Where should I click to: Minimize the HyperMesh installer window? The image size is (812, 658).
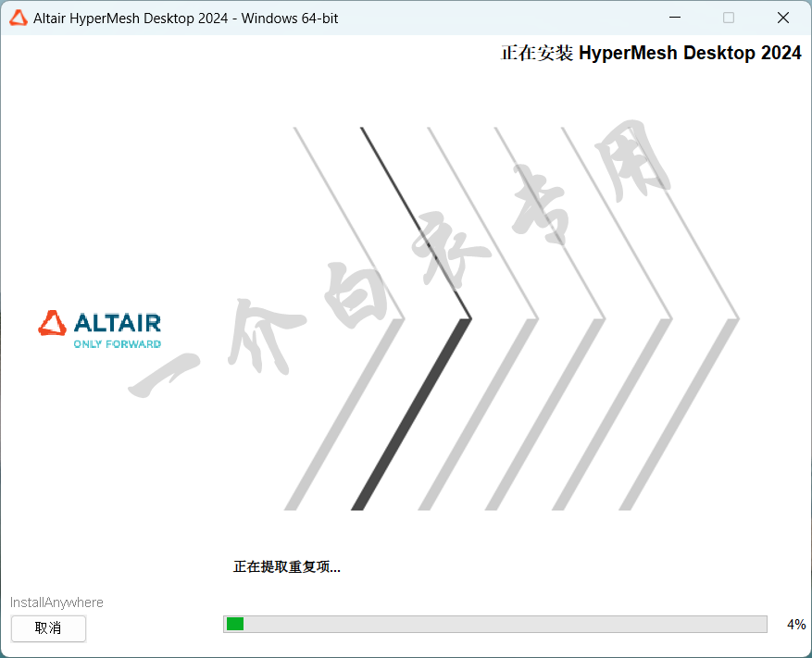[x=675, y=18]
